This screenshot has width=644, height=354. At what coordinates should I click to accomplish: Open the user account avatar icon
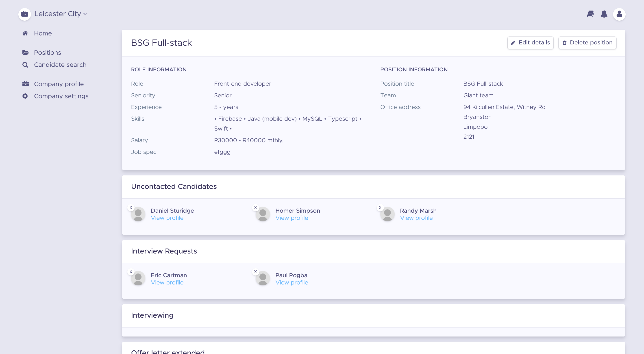(x=619, y=14)
